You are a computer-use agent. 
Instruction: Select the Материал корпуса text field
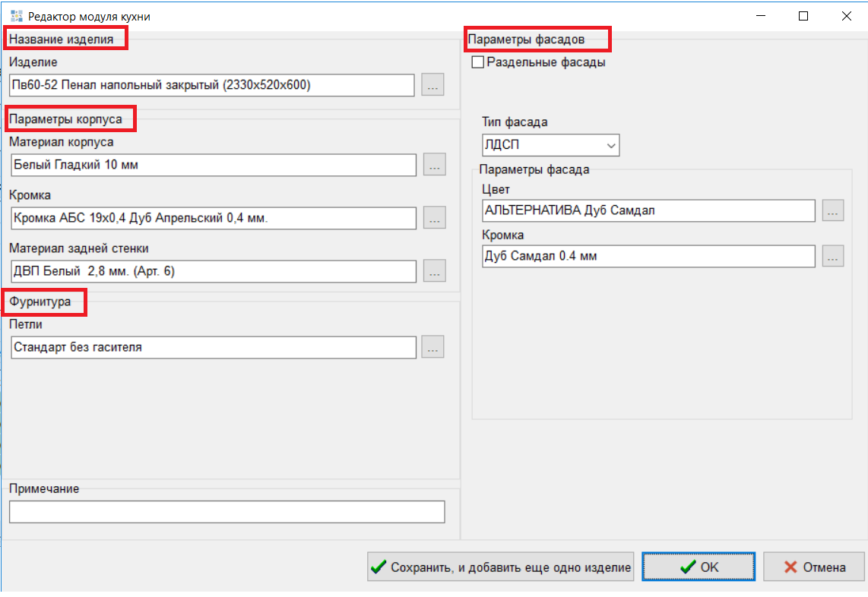214,165
